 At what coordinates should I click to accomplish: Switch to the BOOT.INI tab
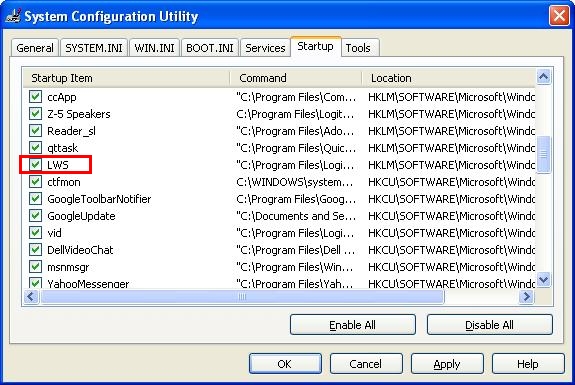coord(210,48)
